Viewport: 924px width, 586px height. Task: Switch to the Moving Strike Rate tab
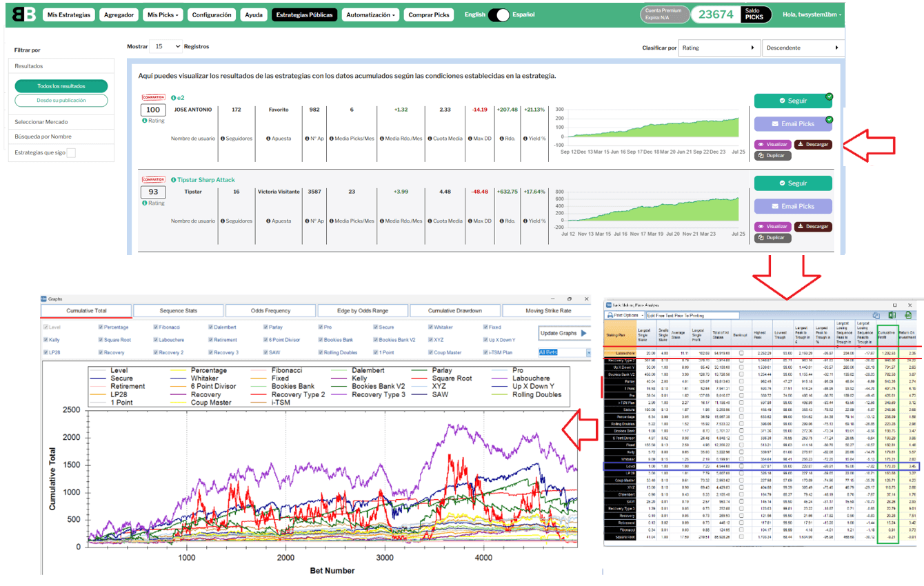[x=548, y=311]
